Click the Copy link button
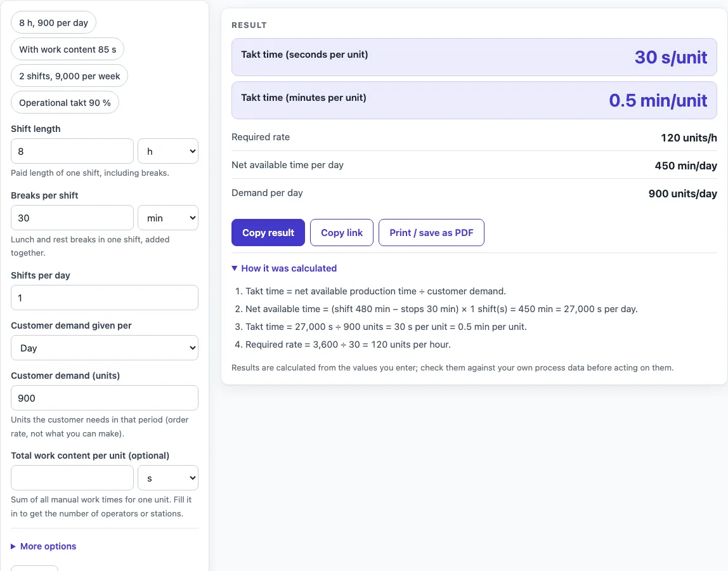Viewport: 728px width, 571px height. click(x=342, y=233)
